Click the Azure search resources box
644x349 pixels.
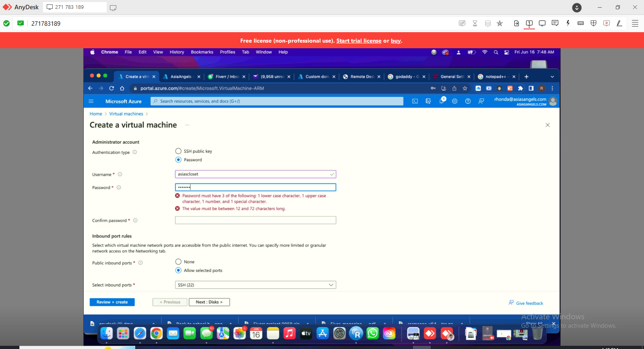(x=277, y=101)
